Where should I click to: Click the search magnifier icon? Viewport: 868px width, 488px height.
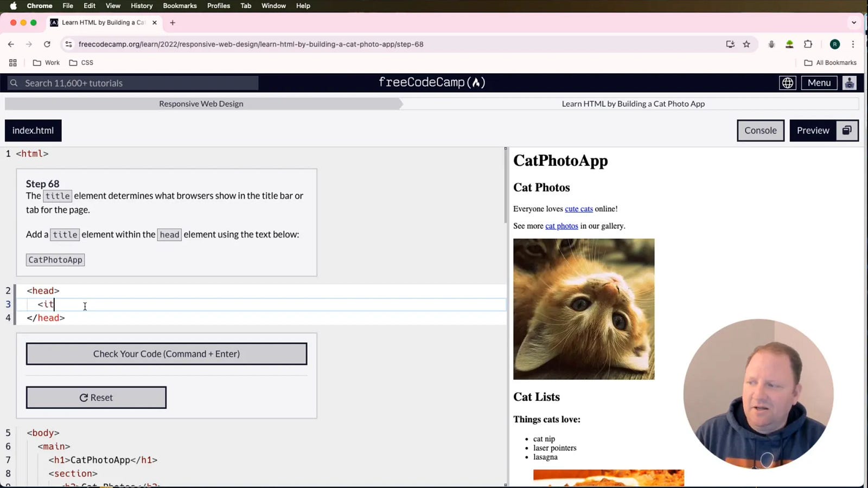[14, 83]
